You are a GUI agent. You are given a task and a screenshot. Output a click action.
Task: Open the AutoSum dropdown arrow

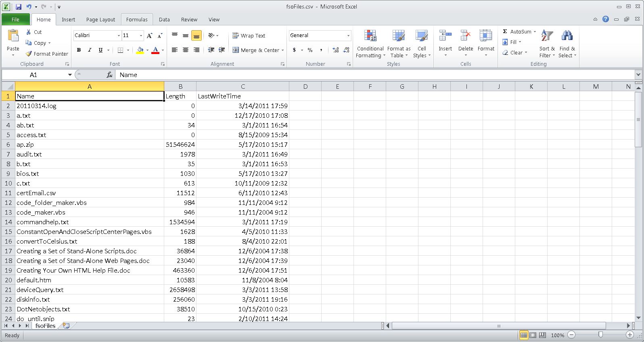coord(535,31)
